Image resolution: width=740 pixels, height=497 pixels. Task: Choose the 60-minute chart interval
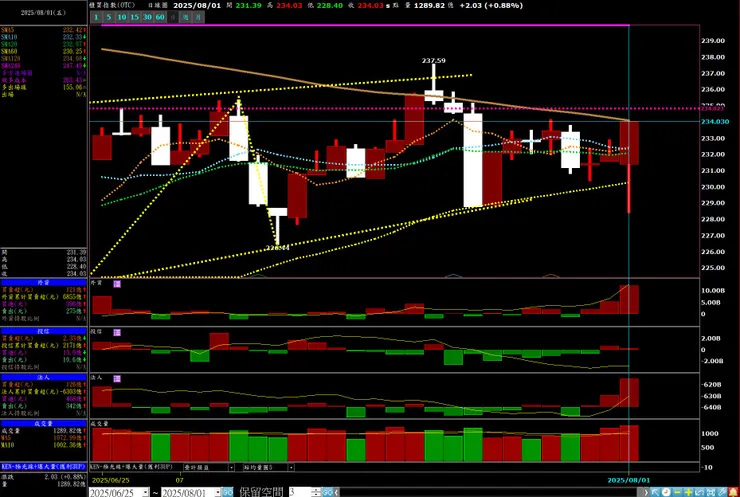coord(160,17)
